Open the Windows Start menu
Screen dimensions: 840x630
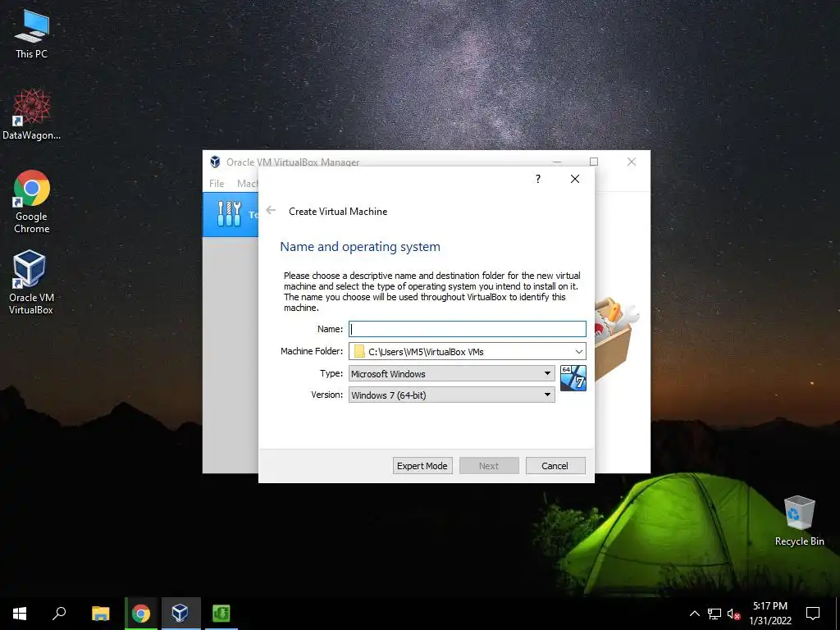[x=20, y=614]
